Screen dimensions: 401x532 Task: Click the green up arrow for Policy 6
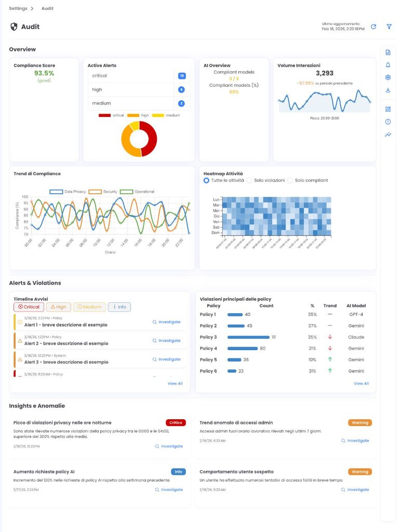coord(330,371)
